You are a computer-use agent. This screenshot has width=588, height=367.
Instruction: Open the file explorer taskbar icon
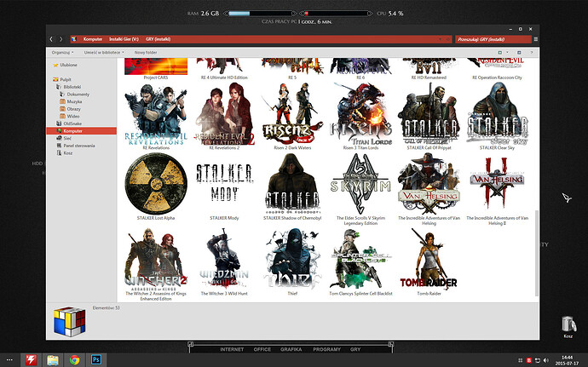[x=53, y=360]
